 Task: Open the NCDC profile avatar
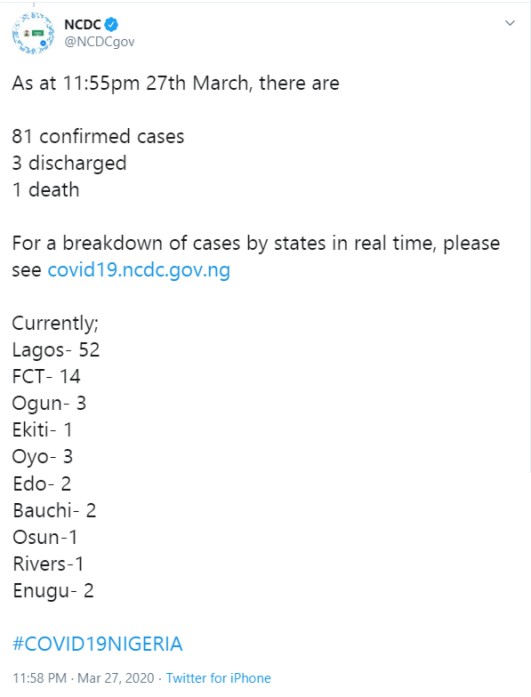(33, 33)
